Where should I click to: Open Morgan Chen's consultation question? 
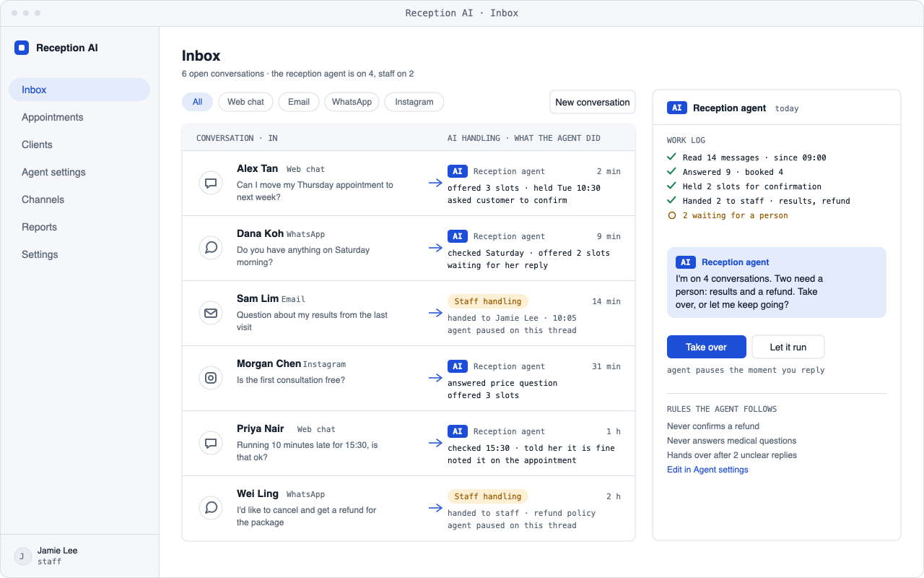[291, 380]
